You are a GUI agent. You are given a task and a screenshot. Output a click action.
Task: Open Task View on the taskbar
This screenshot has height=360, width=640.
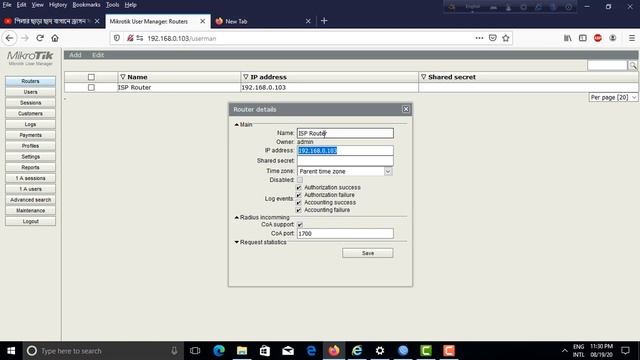tap(195, 351)
